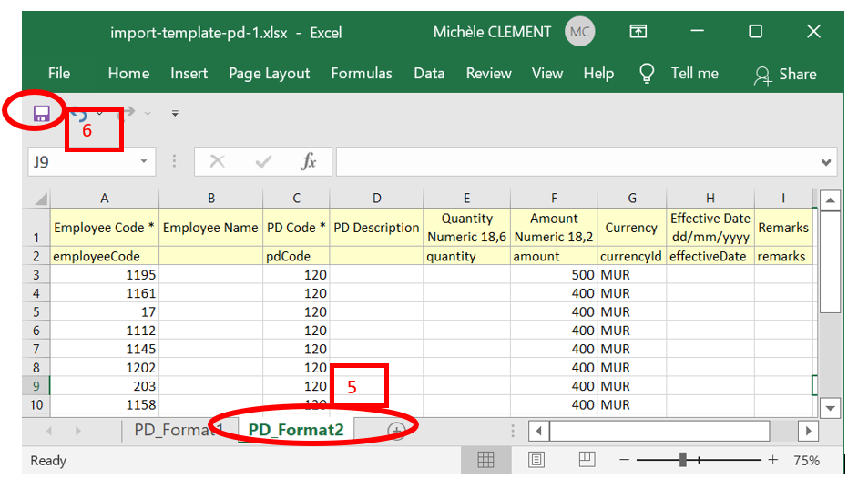Screen dimensions: 868x489
Task: Switch to Page Break Preview icon
Action: 587,459
